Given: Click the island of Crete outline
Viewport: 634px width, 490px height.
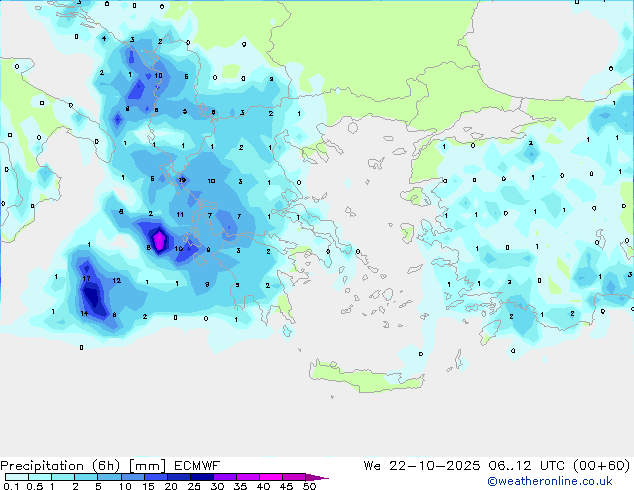Looking at the screenshot, I should click(366, 376).
